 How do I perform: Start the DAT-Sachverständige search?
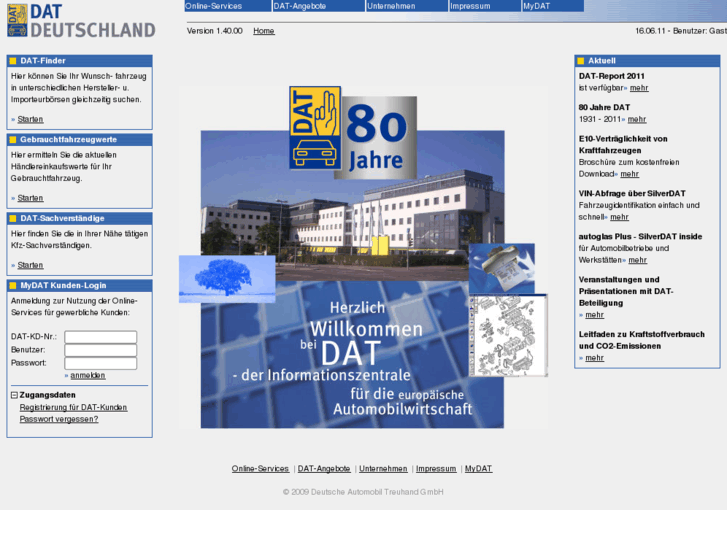[30, 266]
